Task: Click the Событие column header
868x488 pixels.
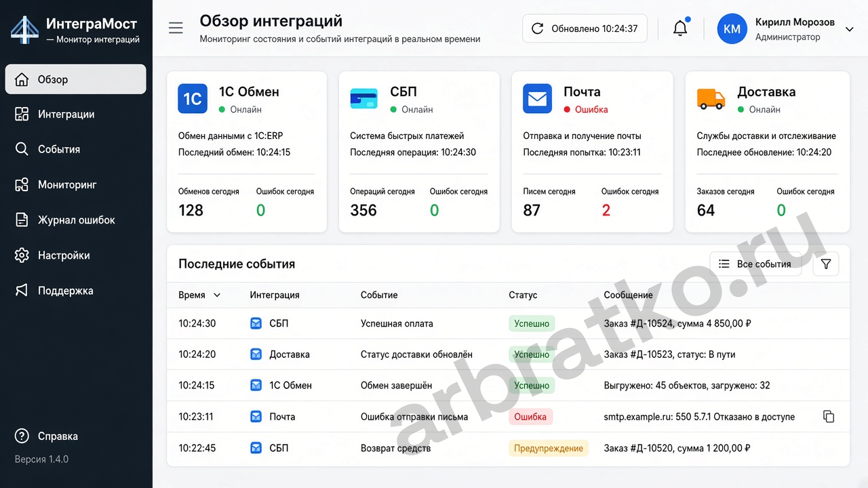Action: pos(379,295)
